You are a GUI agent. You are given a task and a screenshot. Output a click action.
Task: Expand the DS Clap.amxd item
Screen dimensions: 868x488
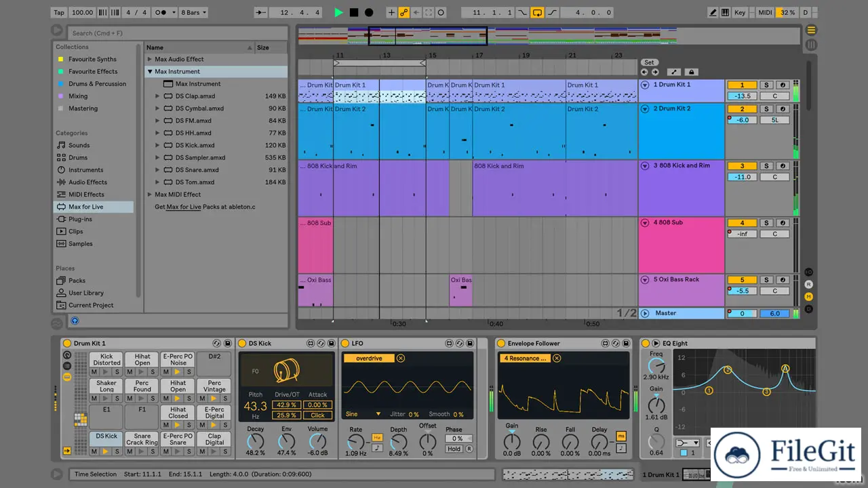coord(157,96)
